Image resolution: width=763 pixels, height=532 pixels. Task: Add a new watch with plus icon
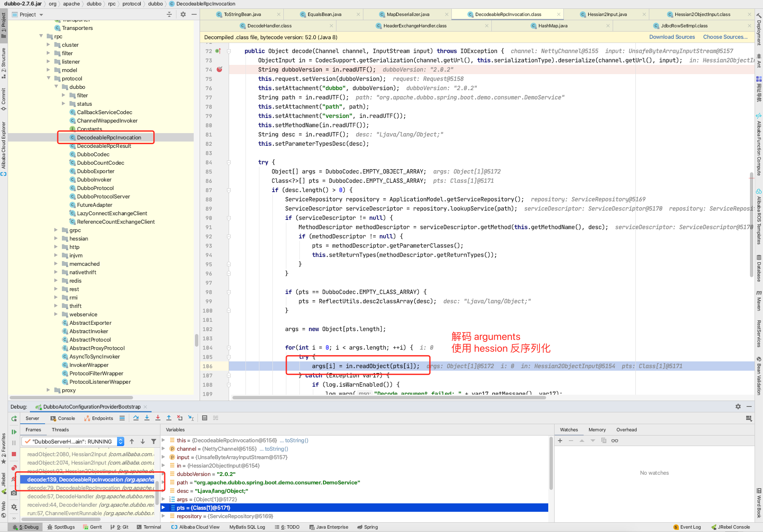tap(560, 441)
